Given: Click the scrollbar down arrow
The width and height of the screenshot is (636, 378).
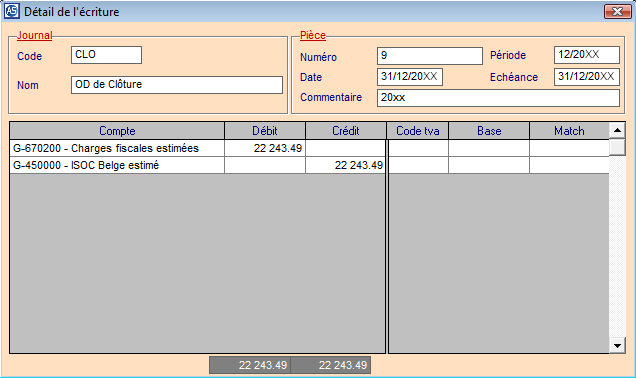Looking at the screenshot, I should [x=617, y=346].
